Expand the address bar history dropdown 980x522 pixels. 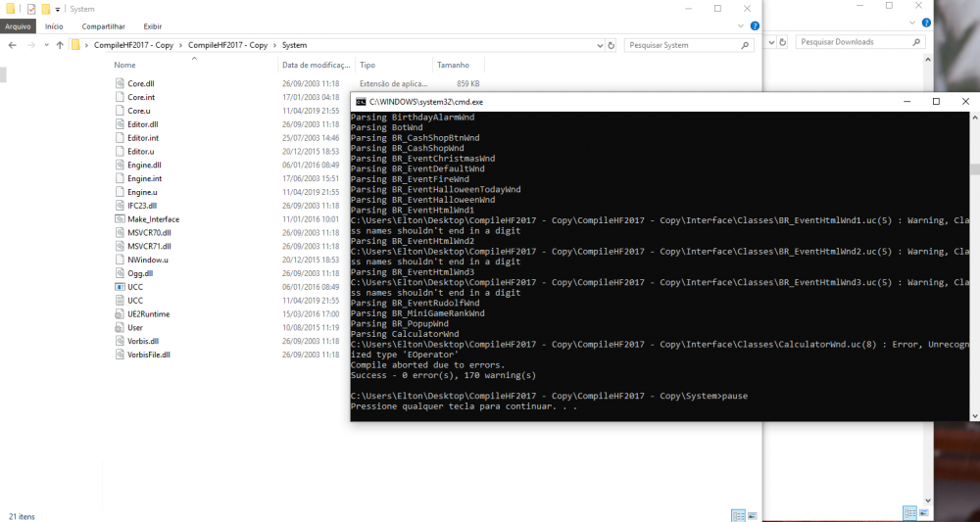point(599,45)
